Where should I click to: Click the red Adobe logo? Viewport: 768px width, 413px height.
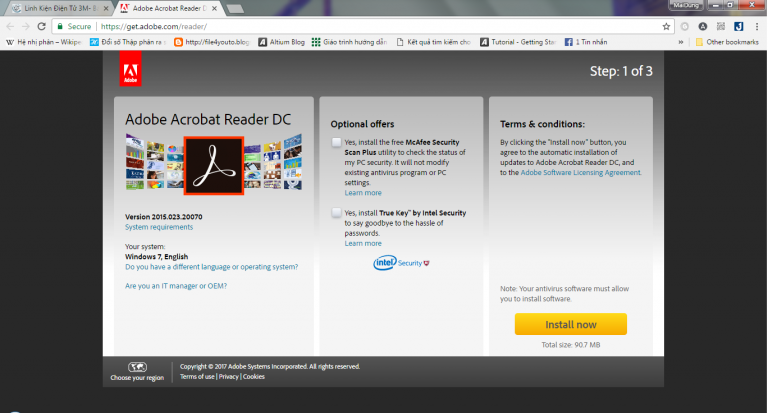[x=130, y=69]
